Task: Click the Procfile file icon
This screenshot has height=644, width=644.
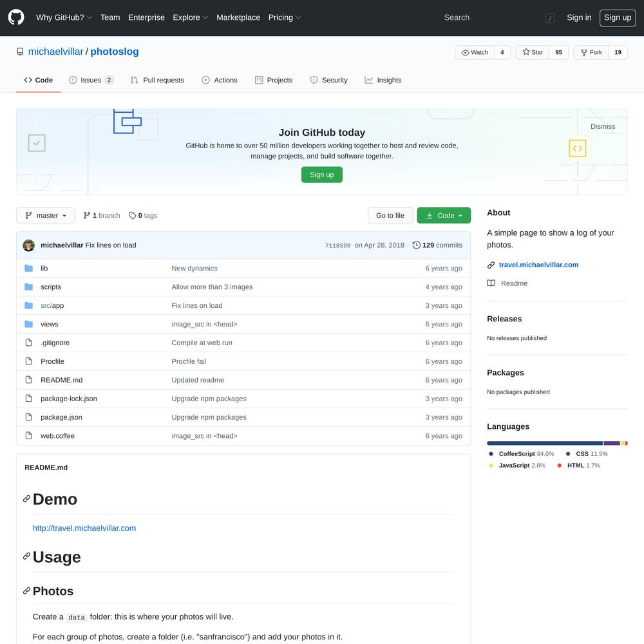Action: pos(29,361)
